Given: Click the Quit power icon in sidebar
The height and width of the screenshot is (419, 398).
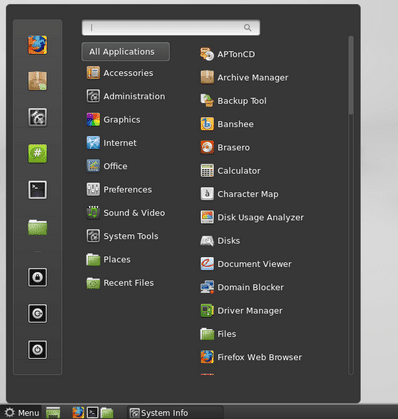Looking at the screenshot, I should coord(37,350).
